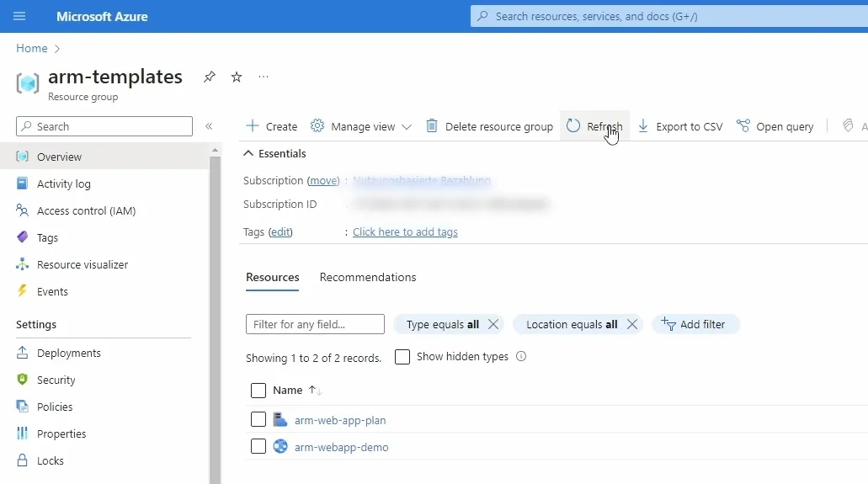Click the Security shield icon
Viewport: 868px width, 484px height.
(22, 380)
